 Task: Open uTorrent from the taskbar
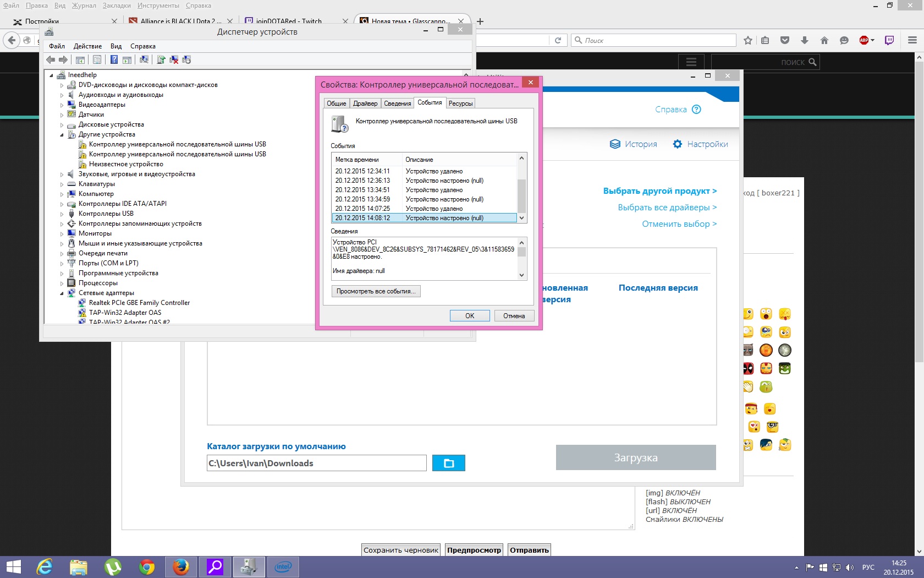coord(113,566)
